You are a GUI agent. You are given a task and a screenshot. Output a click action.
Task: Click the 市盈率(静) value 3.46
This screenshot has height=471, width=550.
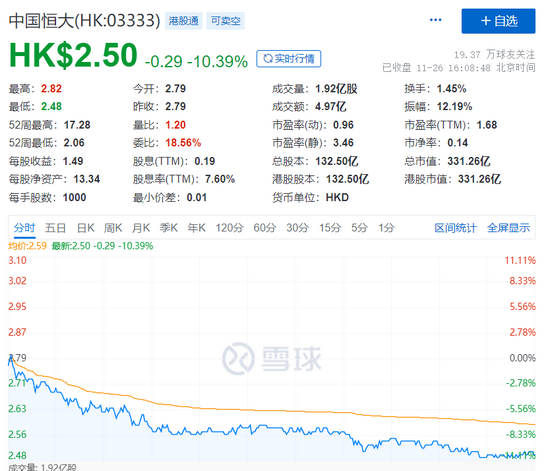tap(343, 143)
